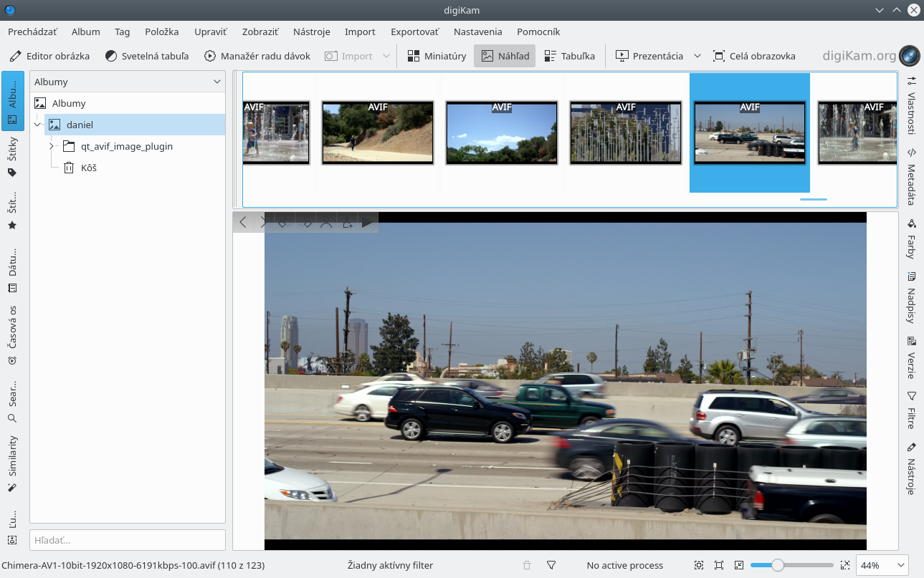
Task: Open the star-labels sidebar tab
Action: 12,210
